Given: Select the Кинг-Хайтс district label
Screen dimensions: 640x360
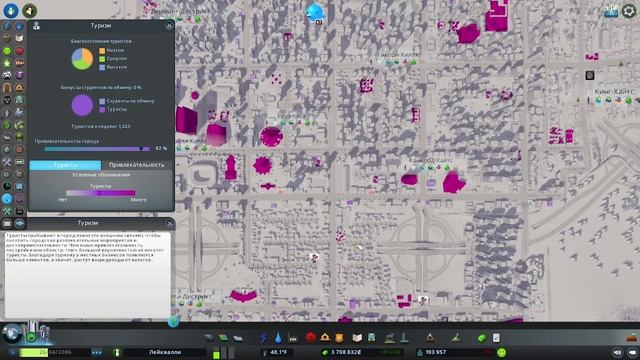Looking at the screenshot, I should tap(614, 91).
